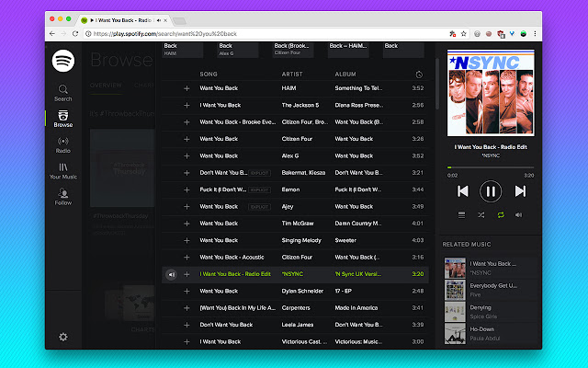This screenshot has height=368, width=588.
Task: Go back in browser history
Action: tap(52, 34)
